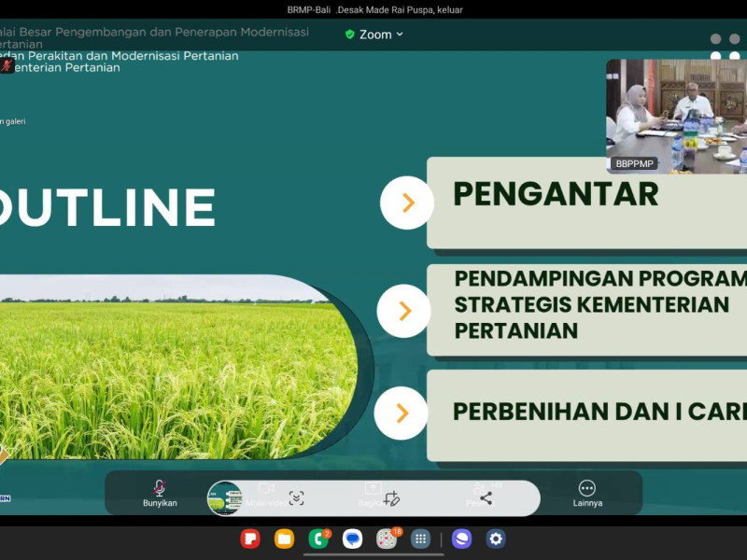Open the Bagikan share screen option

pyautogui.click(x=373, y=493)
